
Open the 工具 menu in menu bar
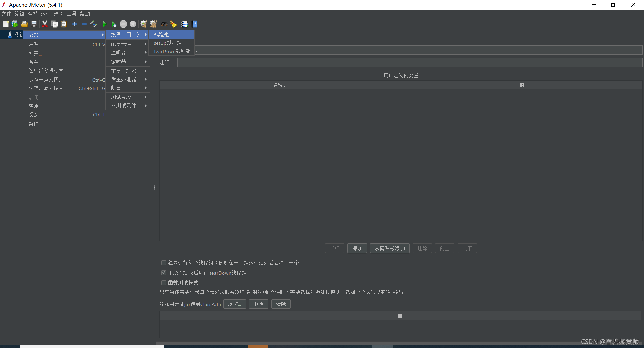pyautogui.click(x=72, y=14)
